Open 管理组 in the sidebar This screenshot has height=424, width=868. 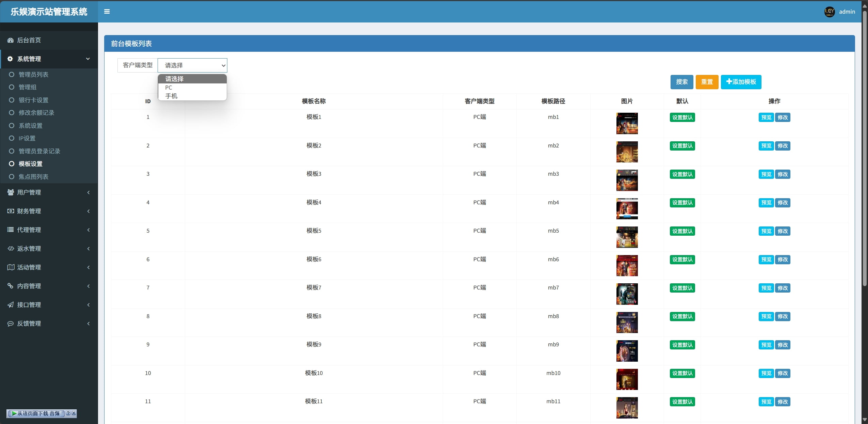[x=28, y=87]
